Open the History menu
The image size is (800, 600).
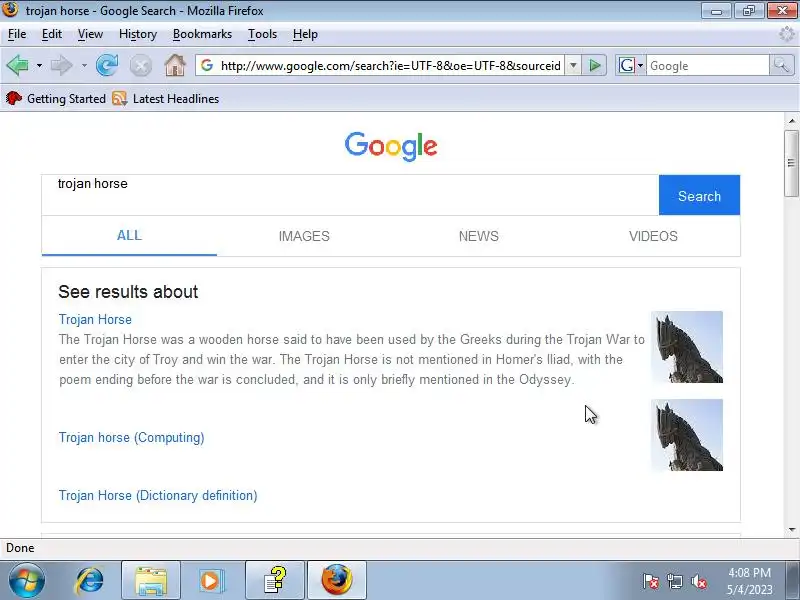[138, 34]
